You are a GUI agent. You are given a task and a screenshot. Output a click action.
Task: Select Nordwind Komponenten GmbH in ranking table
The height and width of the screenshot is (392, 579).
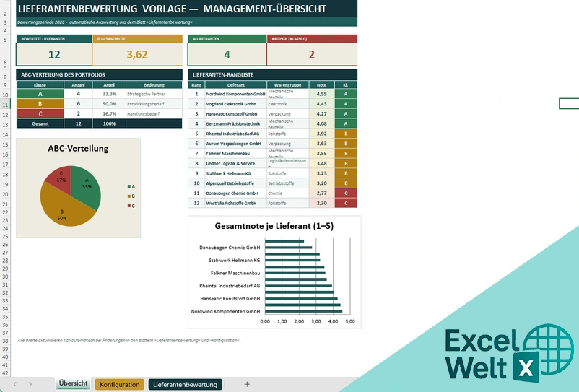pos(235,94)
